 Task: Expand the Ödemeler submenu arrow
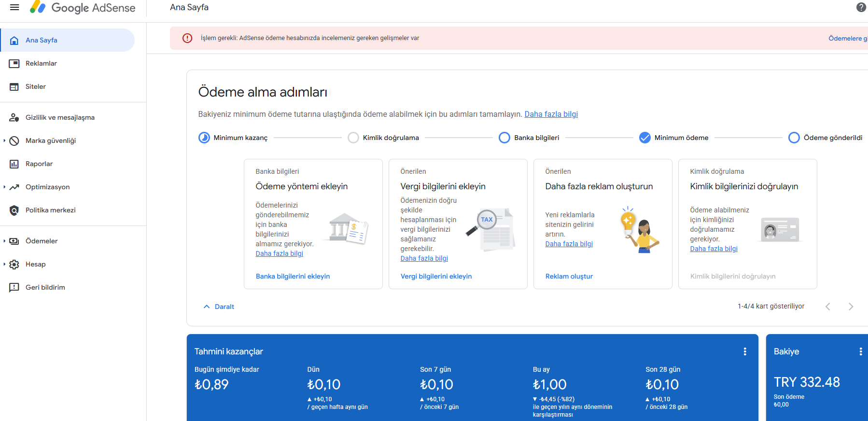click(4, 241)
